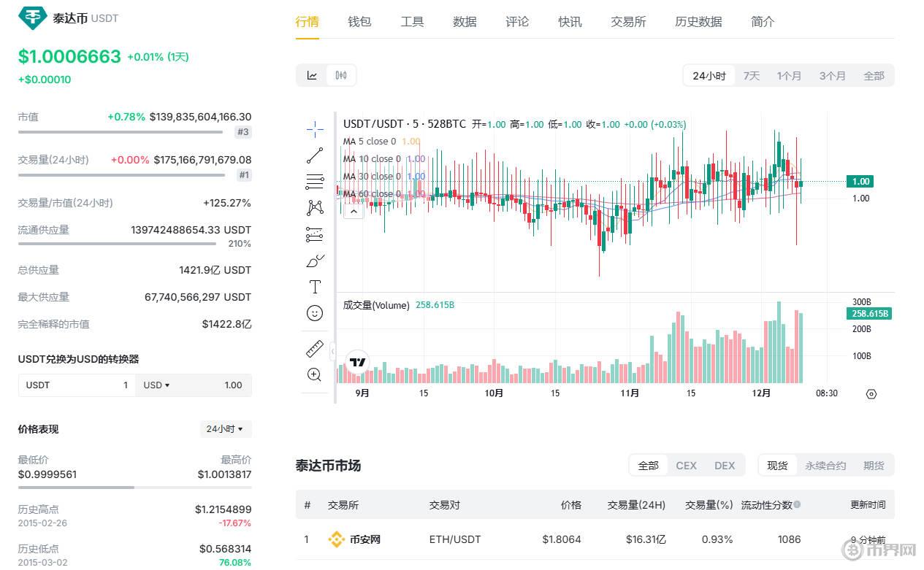Switch to candlestick chart view icon

(x=341, y=75)
